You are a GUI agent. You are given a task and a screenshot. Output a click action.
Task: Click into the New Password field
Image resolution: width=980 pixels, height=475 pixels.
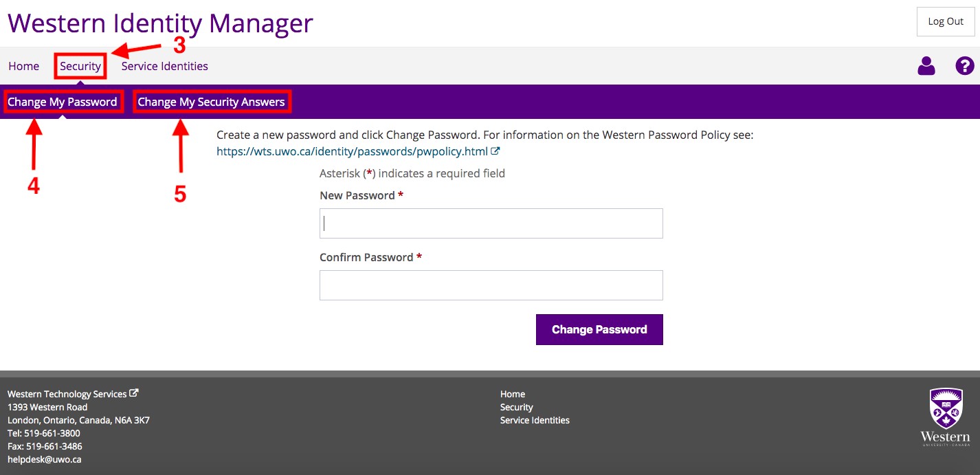(491, 223)
